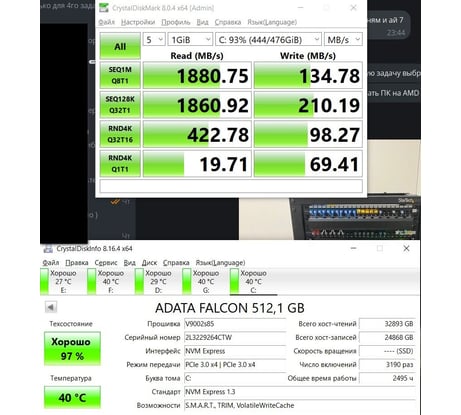Viewport: 461px width, 415px height.
Task: Start the RND4K Q32T16 test
Action: (x=120, y=134)
